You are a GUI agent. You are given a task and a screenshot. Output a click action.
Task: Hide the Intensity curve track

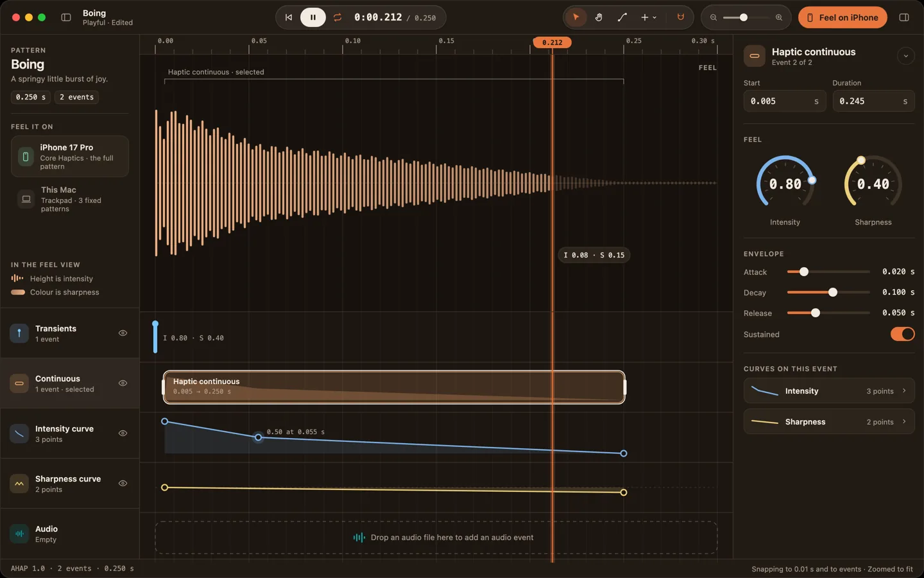[123, 433]
